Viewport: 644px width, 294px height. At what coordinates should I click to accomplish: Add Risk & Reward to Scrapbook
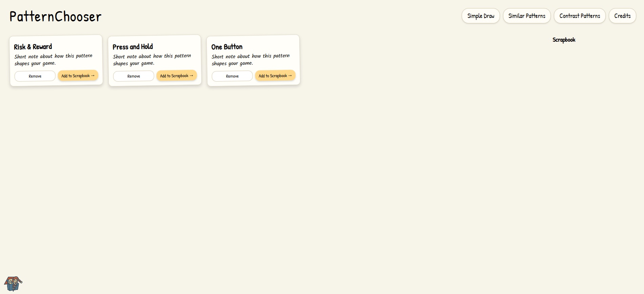tap(78, 76)
